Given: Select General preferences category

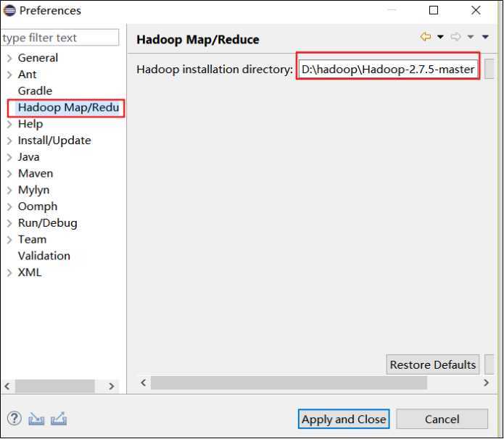Looking at the screenshot, I should tap(38, 58).
